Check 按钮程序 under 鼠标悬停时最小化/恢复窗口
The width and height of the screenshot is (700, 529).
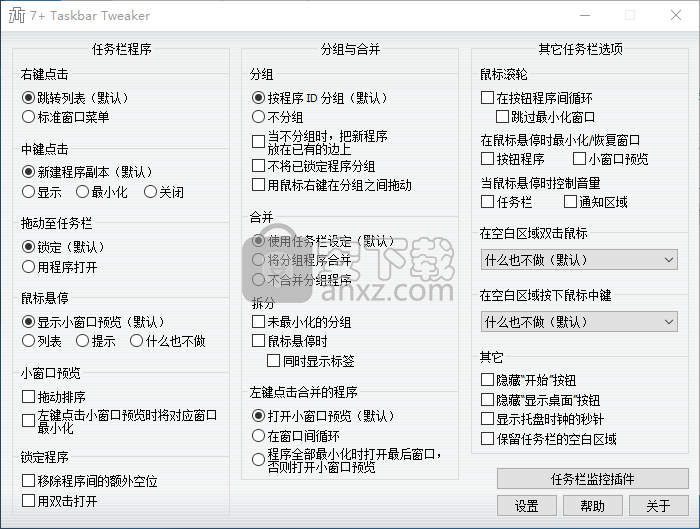click(513, 158)
